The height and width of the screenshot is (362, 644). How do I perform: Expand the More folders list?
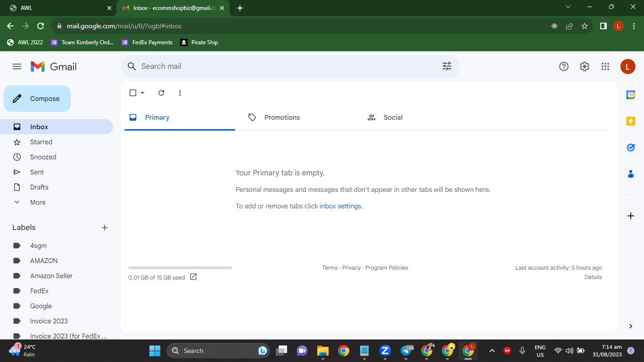coord(57,202)
